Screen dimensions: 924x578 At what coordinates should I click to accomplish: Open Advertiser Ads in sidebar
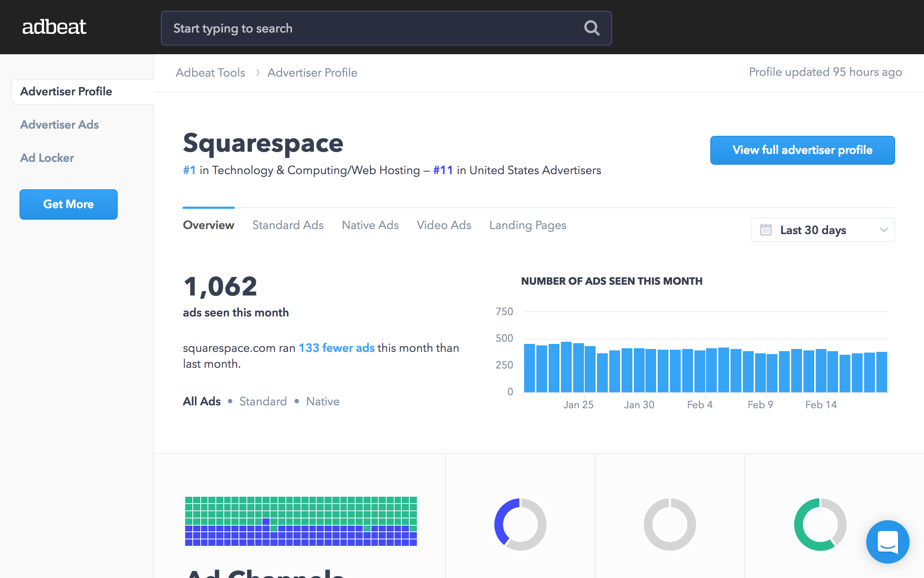point(60,125)
